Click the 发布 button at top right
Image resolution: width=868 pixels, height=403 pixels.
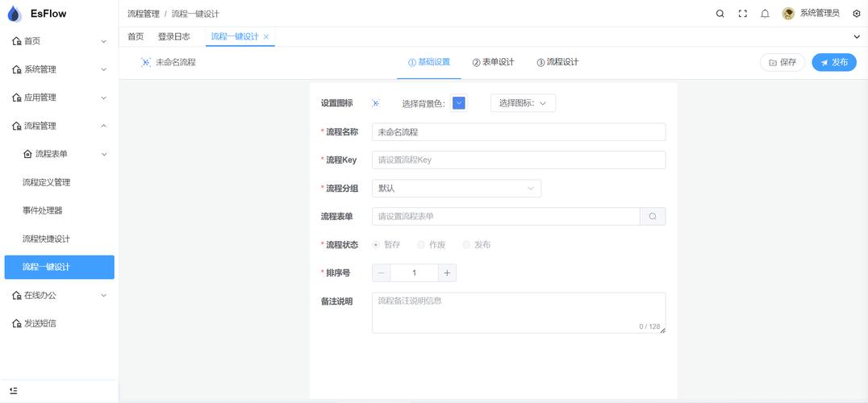[x=834, y=63]
